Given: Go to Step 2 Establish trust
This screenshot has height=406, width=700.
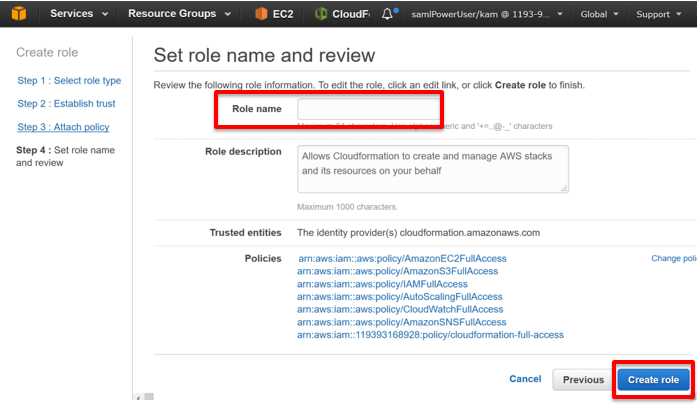Looking at the screenshot, I should (x=66, y=104).
